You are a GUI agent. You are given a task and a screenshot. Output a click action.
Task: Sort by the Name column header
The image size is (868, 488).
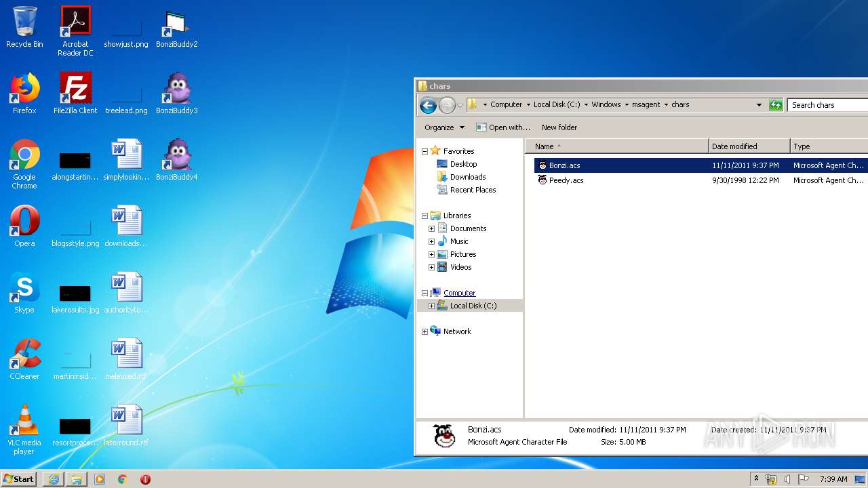click(x=617, y=146)
